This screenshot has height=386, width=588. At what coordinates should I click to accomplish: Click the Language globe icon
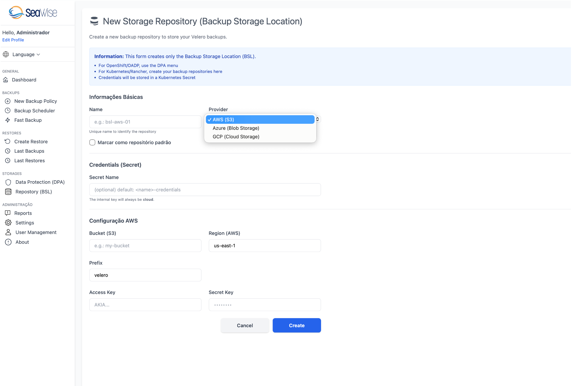(6, 54)
